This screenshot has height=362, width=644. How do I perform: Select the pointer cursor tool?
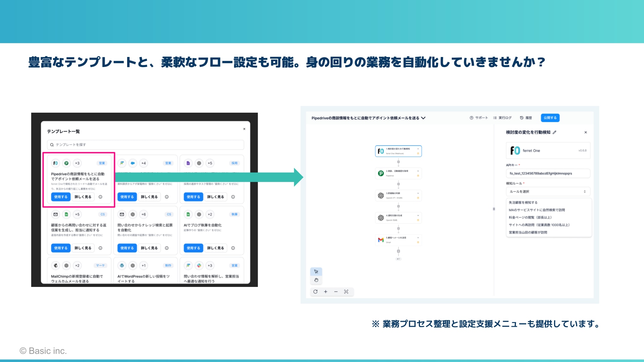pos(316,271)
